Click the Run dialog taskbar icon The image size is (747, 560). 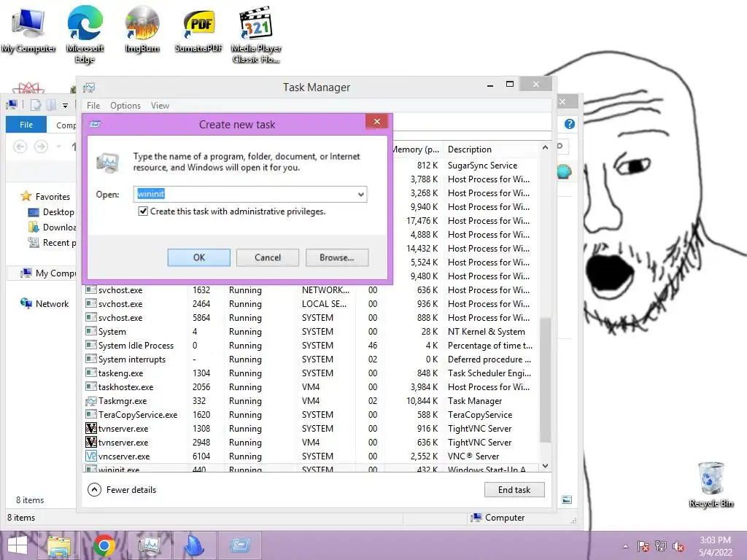(239, 545)
